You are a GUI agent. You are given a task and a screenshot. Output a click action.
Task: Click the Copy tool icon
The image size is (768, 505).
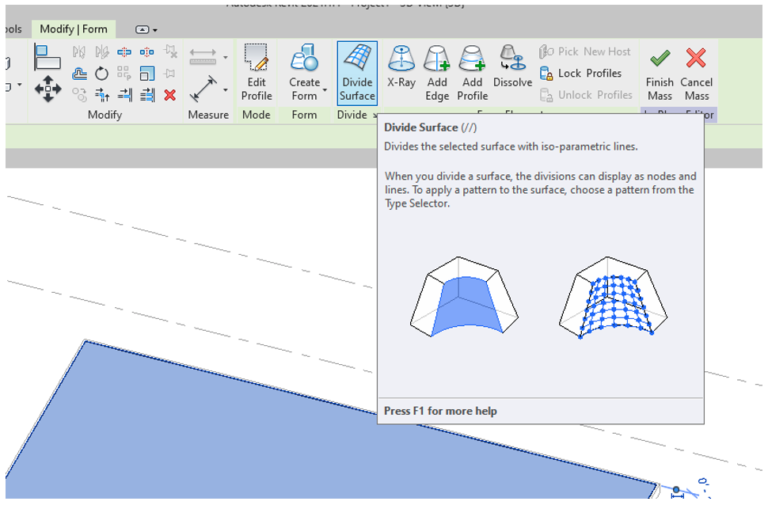pyautogui.click(x=79, y=94)
